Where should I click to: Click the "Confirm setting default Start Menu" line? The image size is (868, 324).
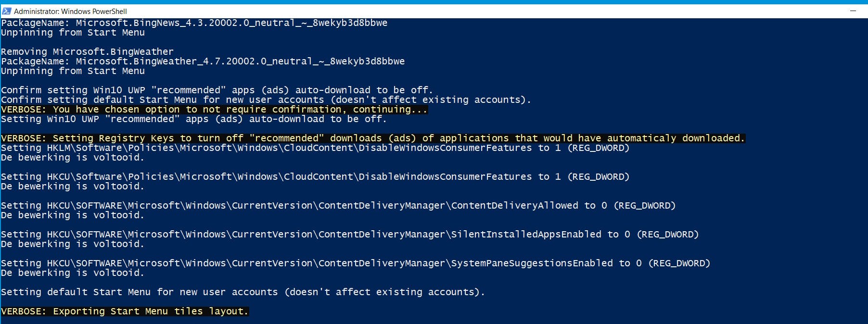266,100
